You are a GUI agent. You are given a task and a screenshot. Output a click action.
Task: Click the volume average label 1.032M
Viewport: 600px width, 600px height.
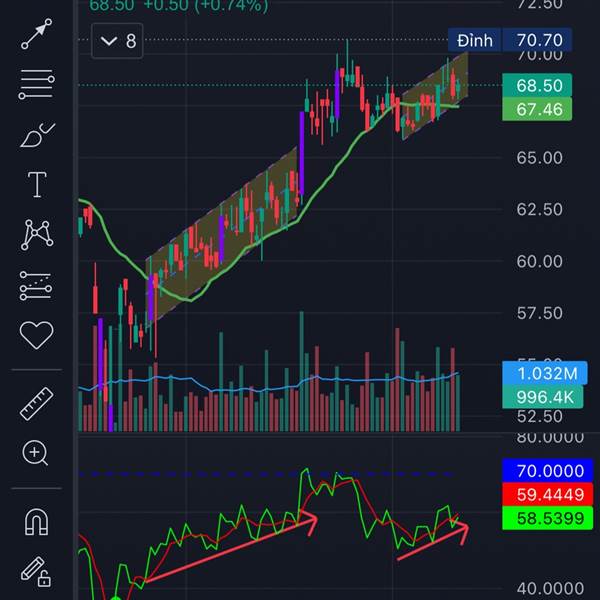[x=545, y=373]
